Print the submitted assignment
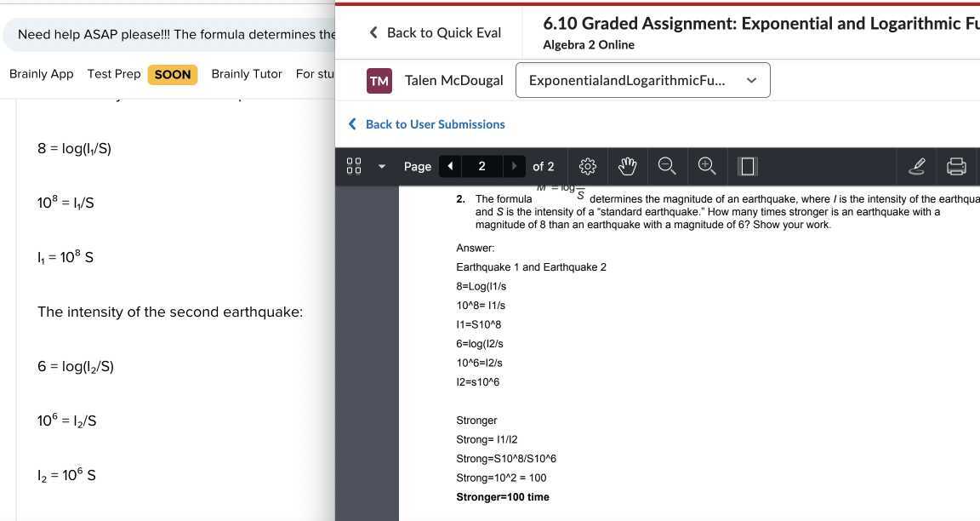Screen dimensions: 980x521 tap(957, 166)
